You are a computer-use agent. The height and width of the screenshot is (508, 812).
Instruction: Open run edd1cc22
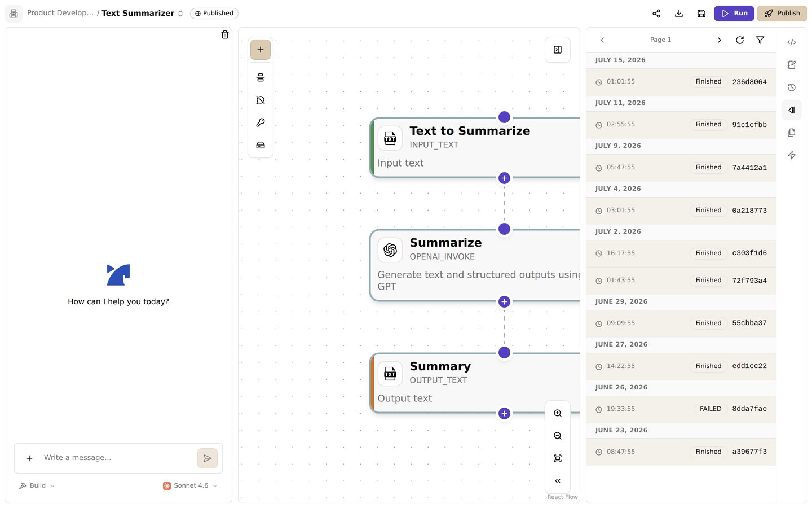pyautogui.click(x=681, y=366)
